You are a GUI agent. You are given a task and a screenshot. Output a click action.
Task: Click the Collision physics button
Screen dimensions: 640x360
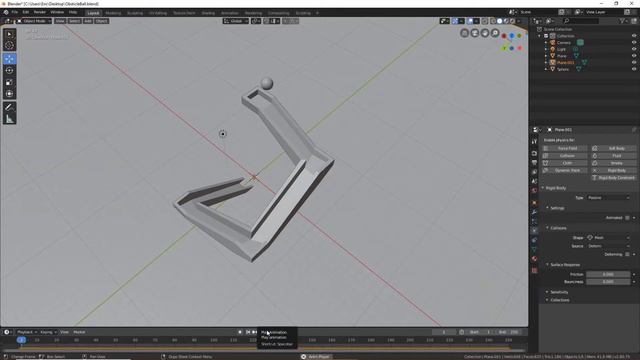(565, 156)
